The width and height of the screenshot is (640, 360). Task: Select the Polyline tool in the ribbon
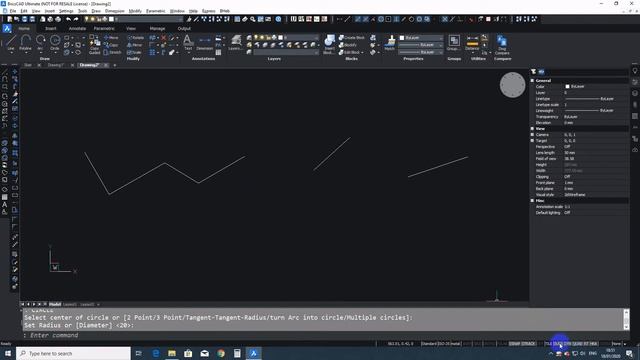[x=25, y=42]
